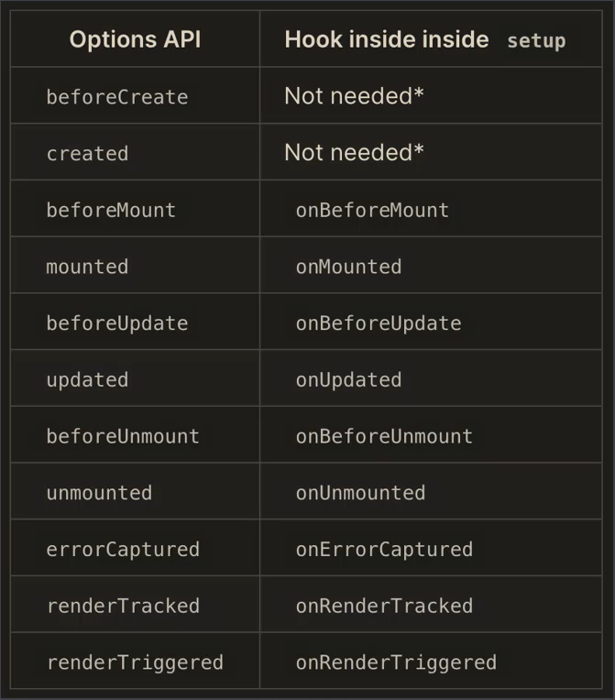Click the "Hook inside inside setup" header
This screenshot has height=700, width=615.
coord(424,39)
